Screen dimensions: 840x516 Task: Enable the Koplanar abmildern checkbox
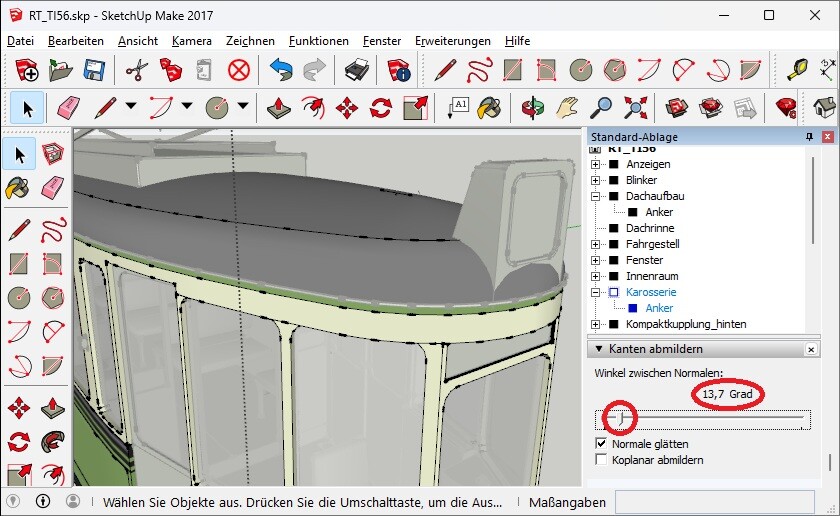click(601, 459)
